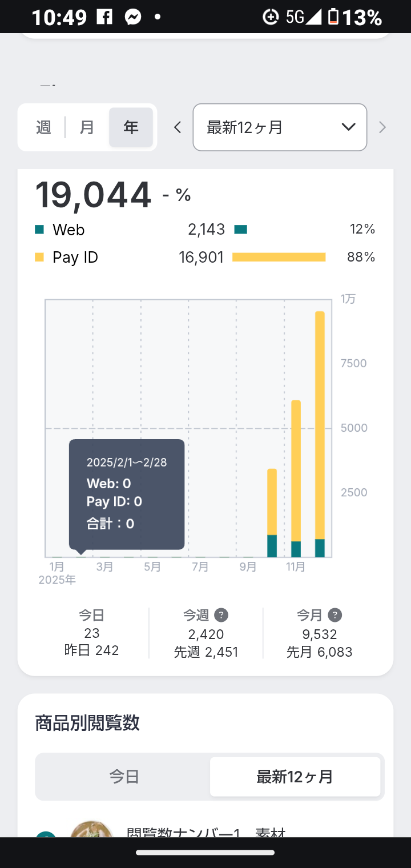Select the 年 period toggle
The width and height of the screenshot is (411, 868).
pyautogui.click(x=131, y=127)
